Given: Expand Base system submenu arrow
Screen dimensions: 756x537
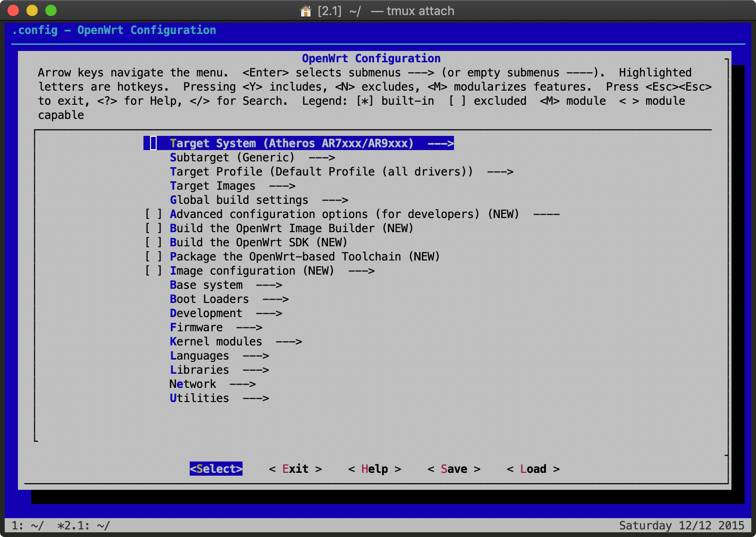Looking at the screenshot, I should pyautogui.click(x=269, y=285).
